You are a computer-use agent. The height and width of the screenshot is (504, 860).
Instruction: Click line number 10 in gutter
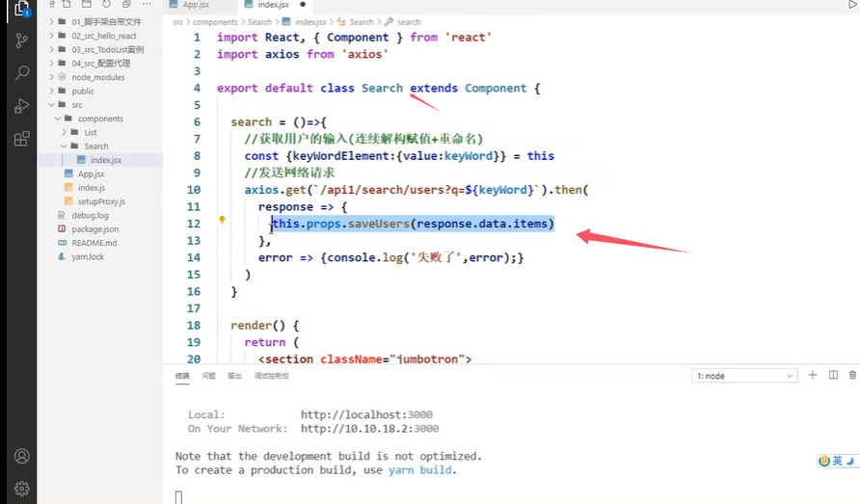coord(194,190)
